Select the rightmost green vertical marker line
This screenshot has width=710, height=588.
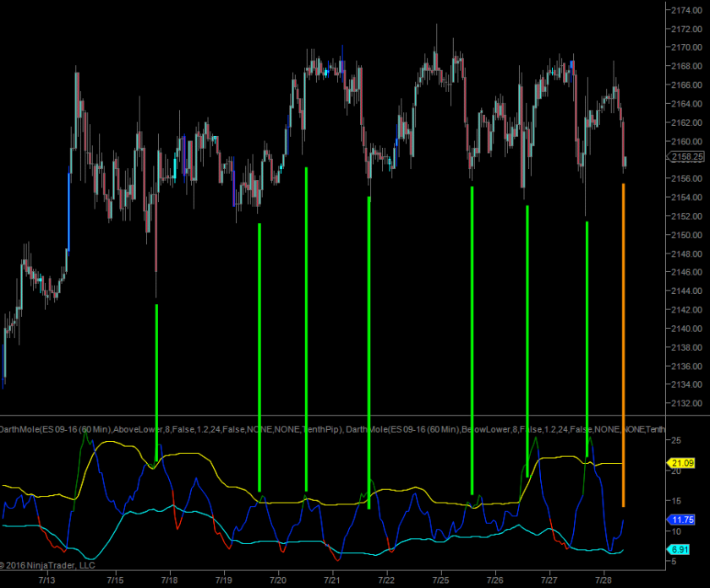[x=587, y=338]
